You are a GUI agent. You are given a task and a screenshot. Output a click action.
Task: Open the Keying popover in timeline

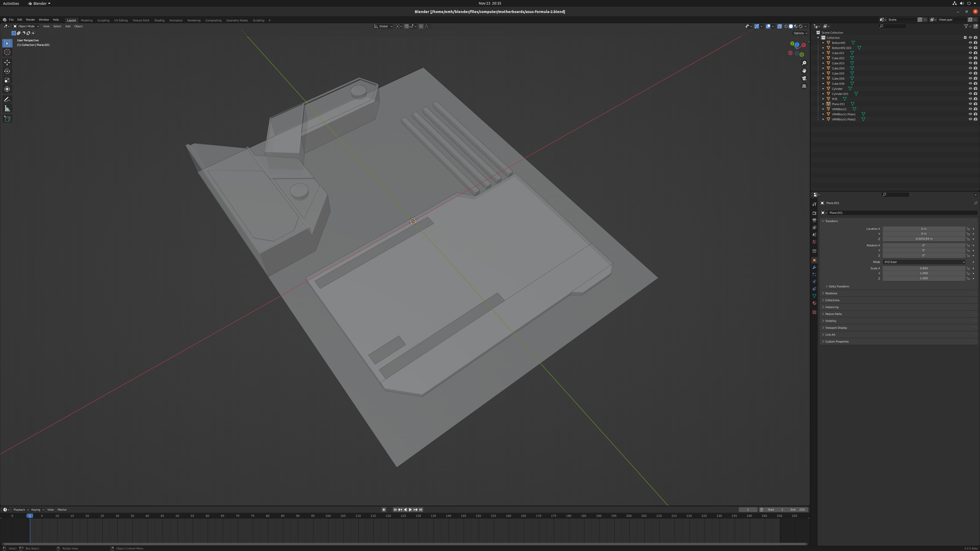click(37, 510)
